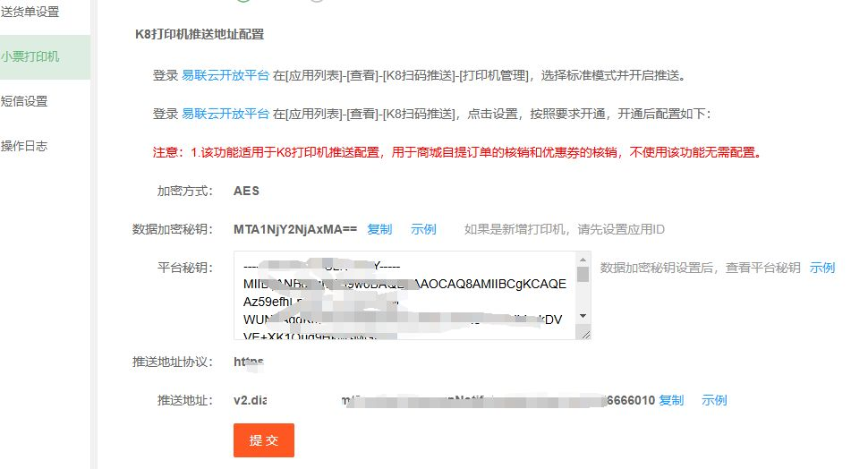This screenshot has height=469, width=868.
Task: Copy the 推送地址 using 复制
Action: tap(671, 400)
